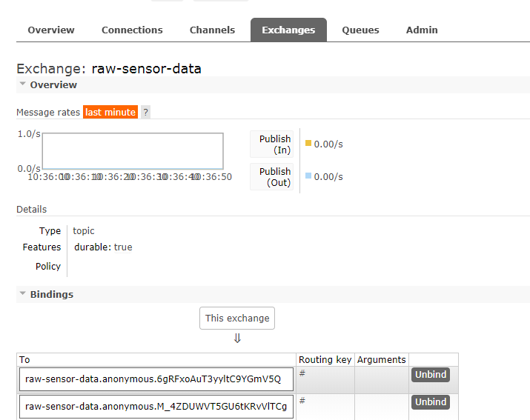Navigate to the Admin tab

click(x=422, y=30)
